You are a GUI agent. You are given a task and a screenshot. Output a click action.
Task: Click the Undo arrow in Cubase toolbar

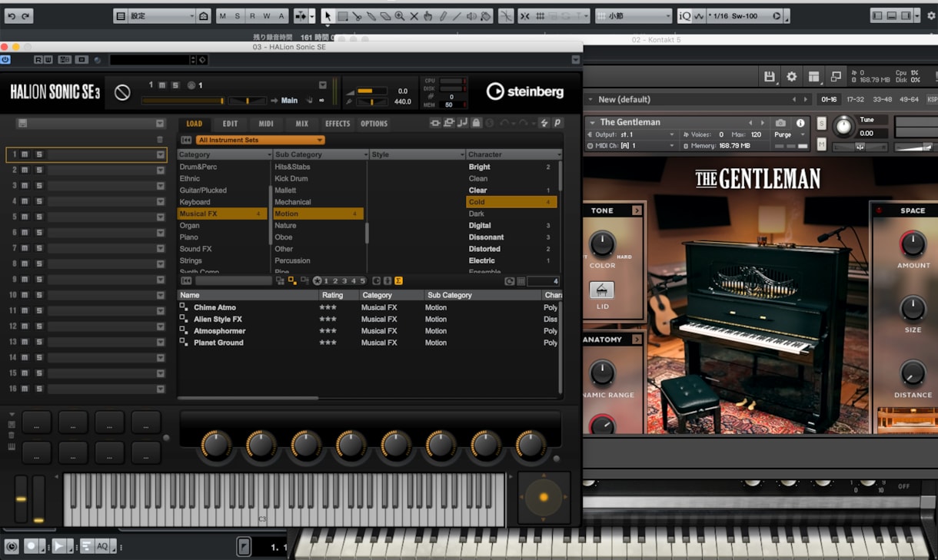point(12,16)
